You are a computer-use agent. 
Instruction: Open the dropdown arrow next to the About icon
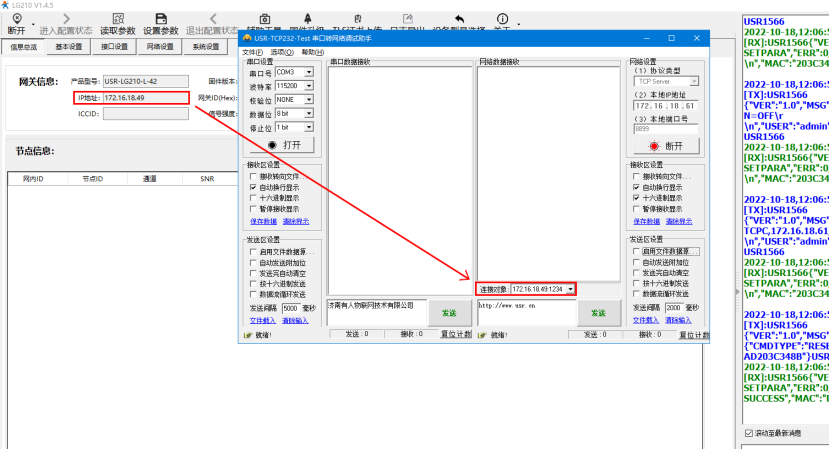[x=518, y=24]
